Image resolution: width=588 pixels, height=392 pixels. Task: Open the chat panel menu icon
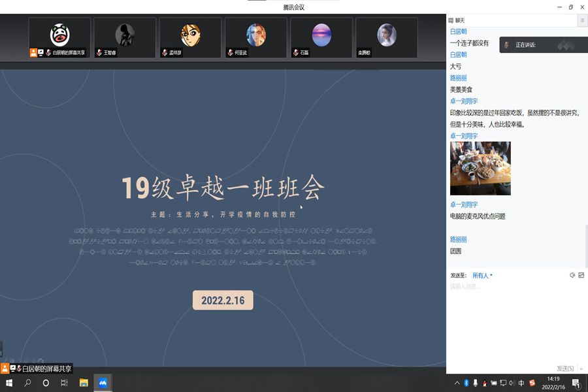tap(581, 21)
